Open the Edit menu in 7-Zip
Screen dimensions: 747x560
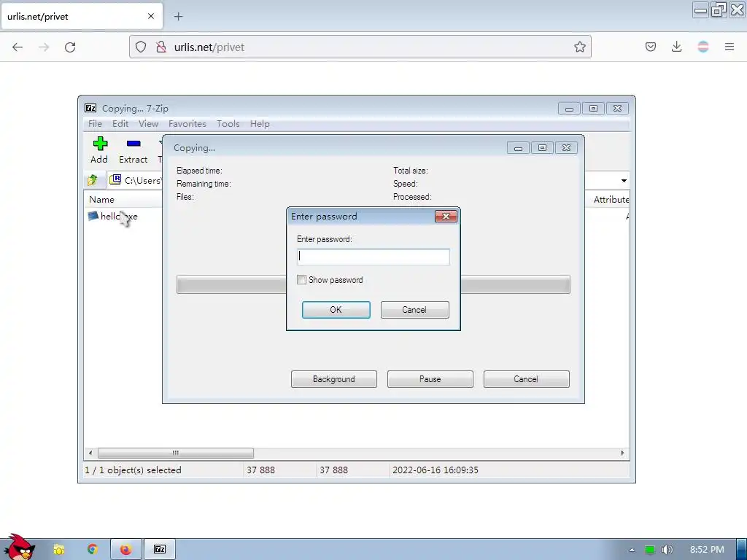120,124
